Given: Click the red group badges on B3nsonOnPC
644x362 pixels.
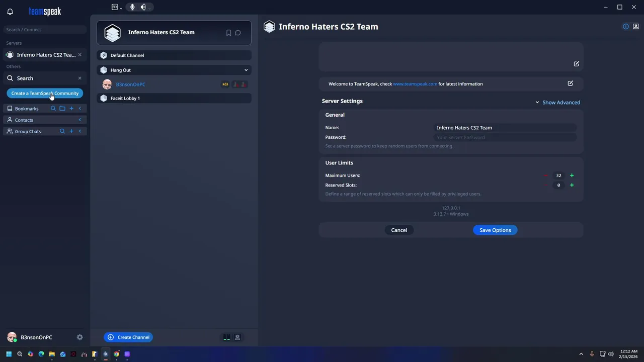Looking at the screenshot, I should pyautogui.click(x=239, y=84).
